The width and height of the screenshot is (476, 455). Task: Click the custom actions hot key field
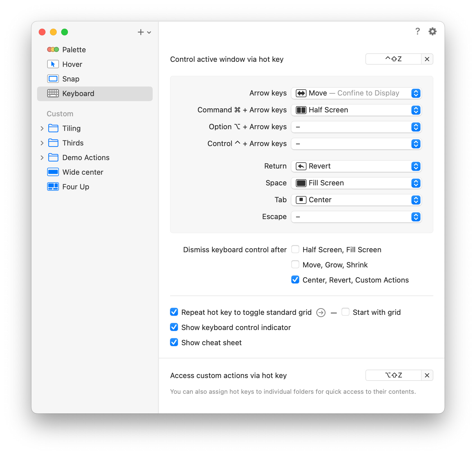393,375
